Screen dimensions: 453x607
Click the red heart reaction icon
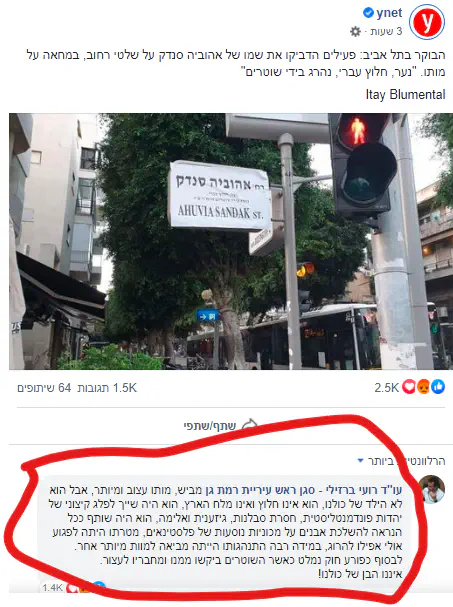pyautogui.click(x=409, y=386)
